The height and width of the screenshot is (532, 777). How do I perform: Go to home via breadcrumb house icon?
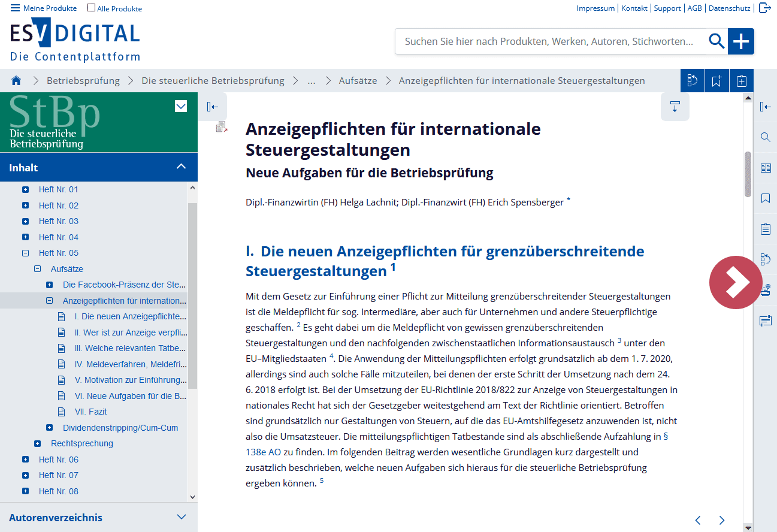(16, 80)
